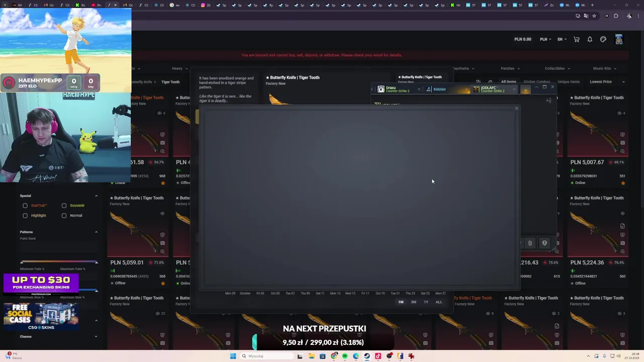The width and height of the screenshot is (644, 362).
Task: Open the theme palette icon
Action: pos(603,39)
